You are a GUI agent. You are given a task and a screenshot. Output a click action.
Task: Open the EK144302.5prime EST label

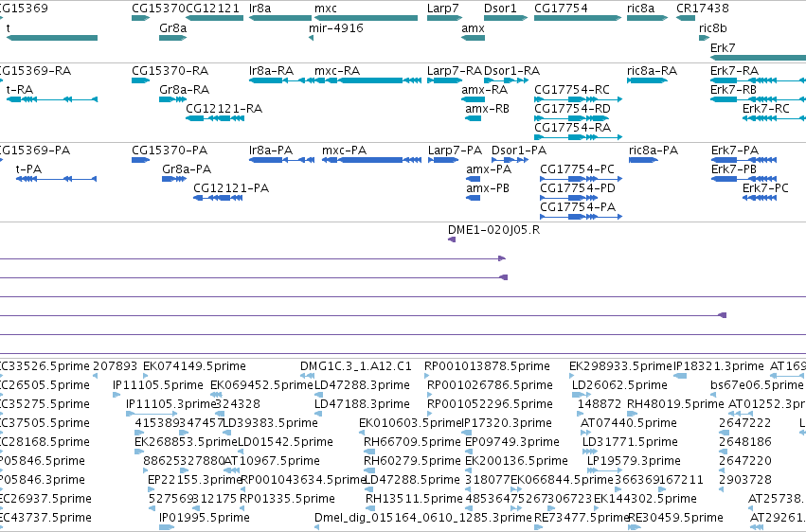coord(645,499)
